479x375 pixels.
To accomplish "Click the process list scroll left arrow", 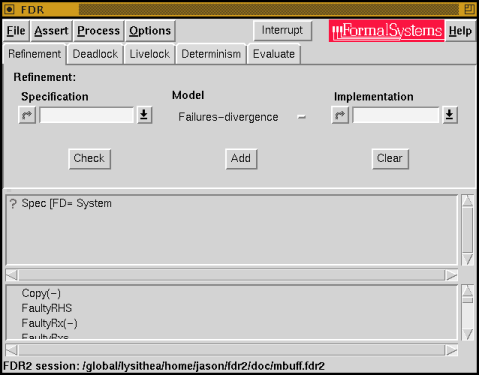I will click(12, 350).
